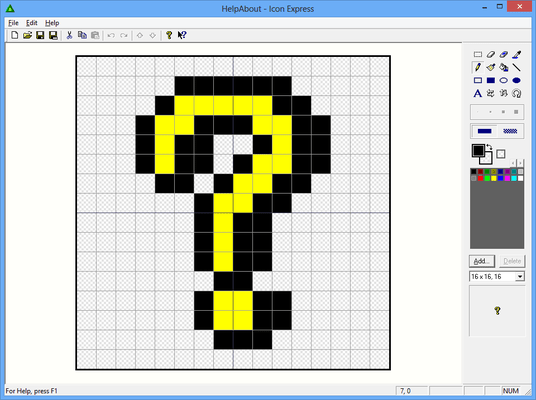Pick the cyan palette swatch

pyautogui.click(x=514, y=178)
